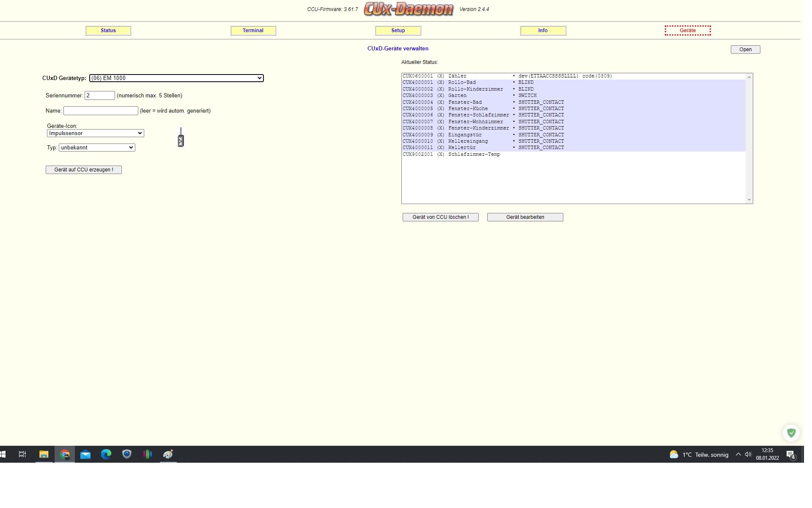This screenshot has width=812, height=508.
Task: Click the Impulssensor device icon image
Action: [x=181, y=138]
